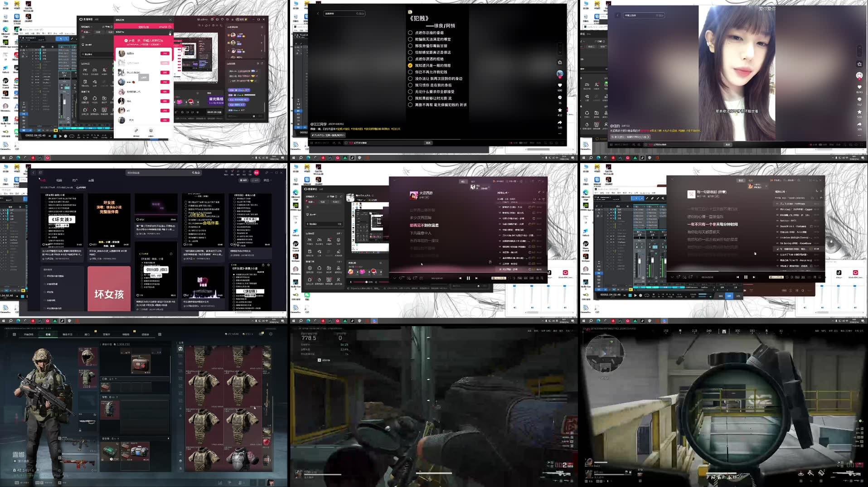The height and width of the screenshot is (487, 868).
Task: Uncheck the yellow-checked lyric line
Action: (x=410, y=65)
